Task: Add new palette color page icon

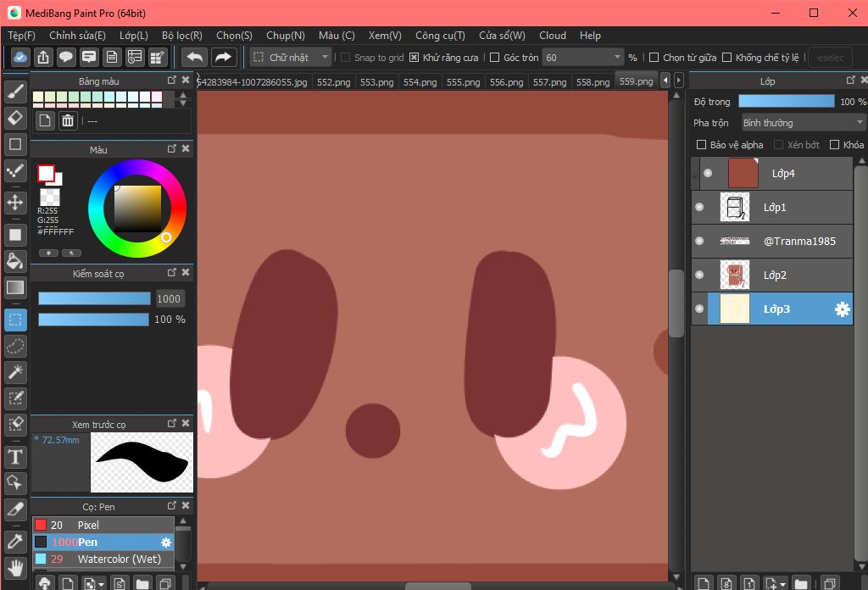Action: point(46,120)
